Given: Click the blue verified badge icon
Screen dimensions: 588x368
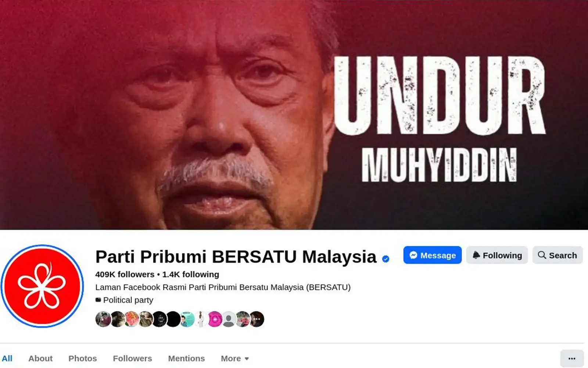Looking at the screenshot, I should (x=386, y=259).
